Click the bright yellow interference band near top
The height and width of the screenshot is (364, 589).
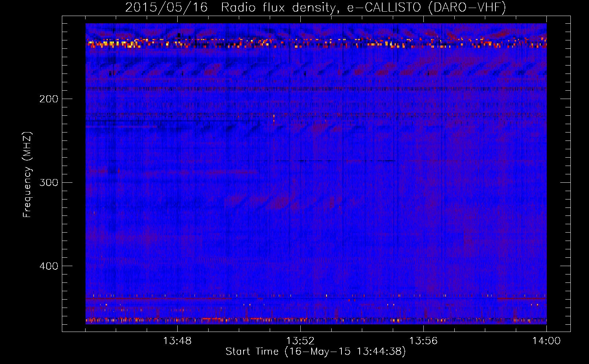point(113,44)
